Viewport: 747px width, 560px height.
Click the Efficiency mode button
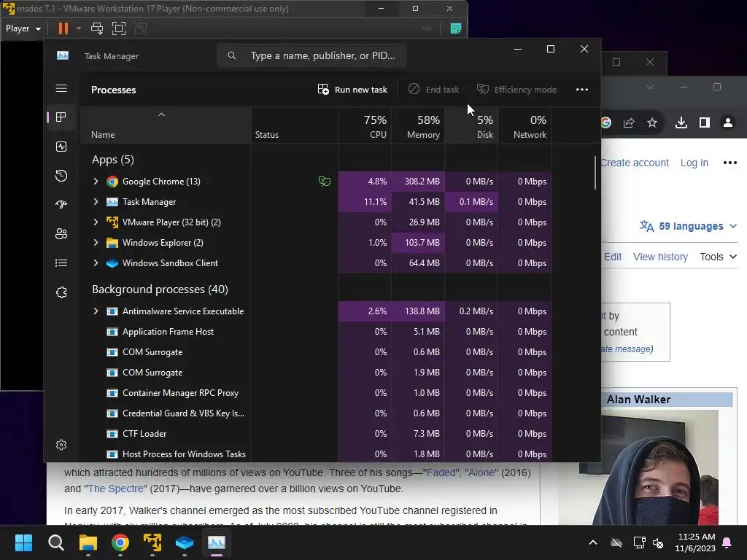click(517, 90)
